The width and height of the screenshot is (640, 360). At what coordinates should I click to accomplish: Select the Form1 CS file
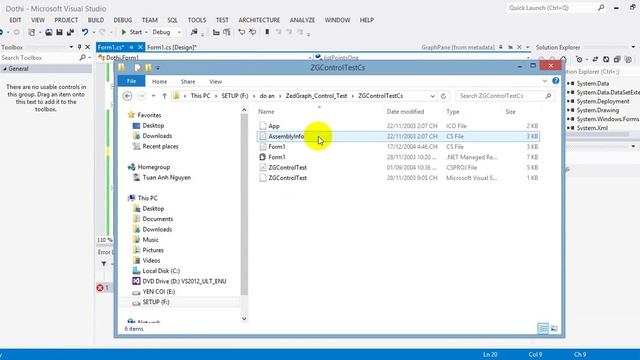tap(398, 147)
